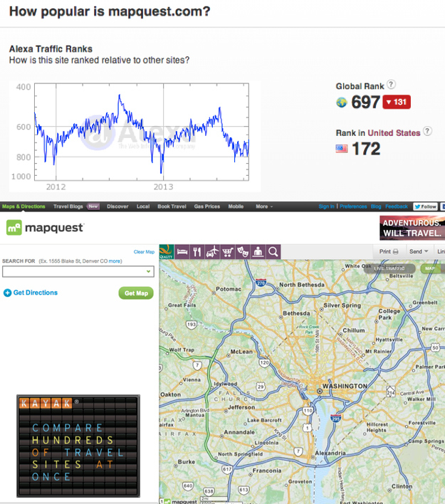Click the Blog link in top bar
Viewport: 445px width, 504px height.
coord(376,206)
